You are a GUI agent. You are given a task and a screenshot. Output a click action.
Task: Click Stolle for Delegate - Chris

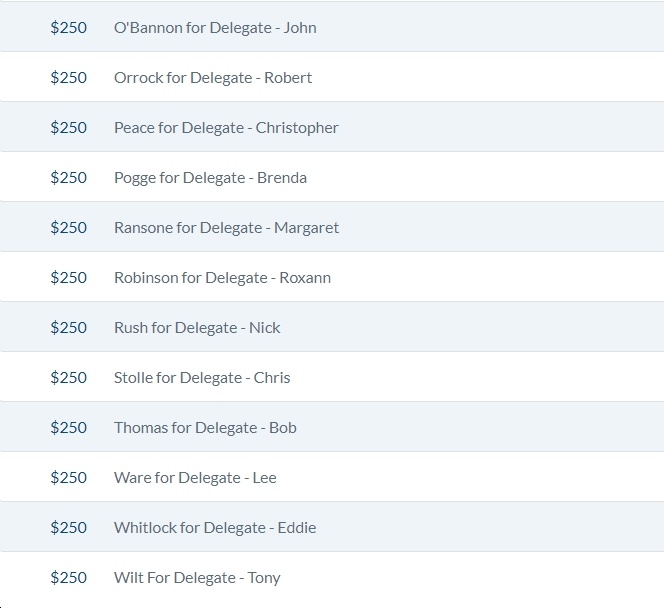pyautogui.click(x=202, y=378)
